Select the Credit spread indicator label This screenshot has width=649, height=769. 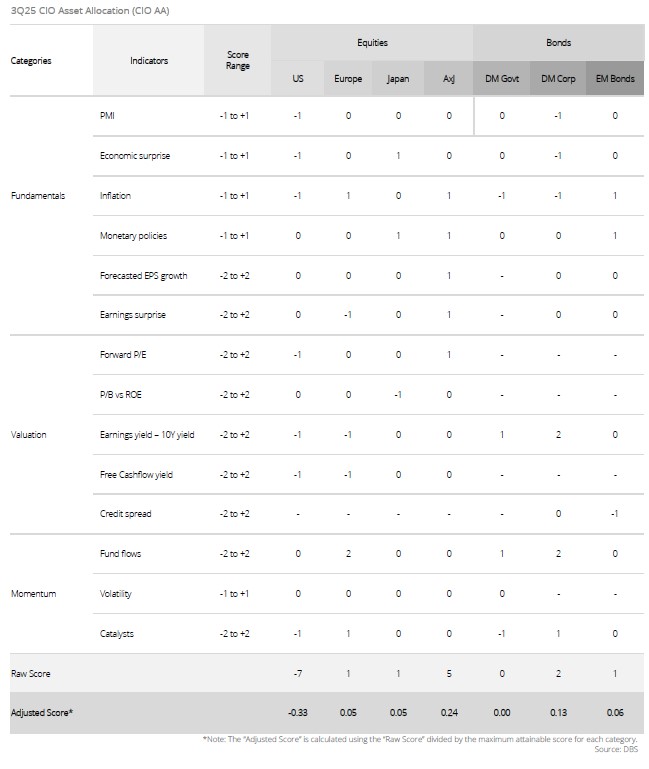click(126, 514)
